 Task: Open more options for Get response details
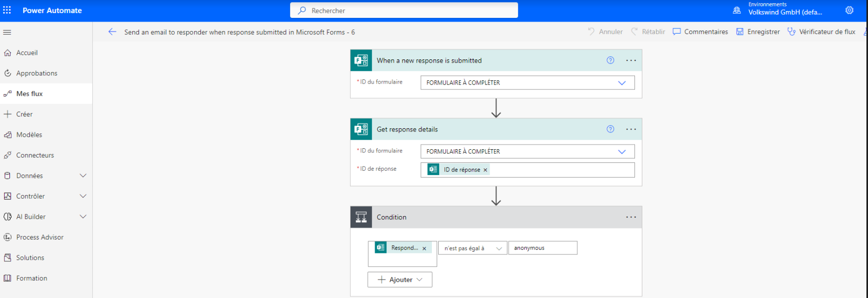631,129
